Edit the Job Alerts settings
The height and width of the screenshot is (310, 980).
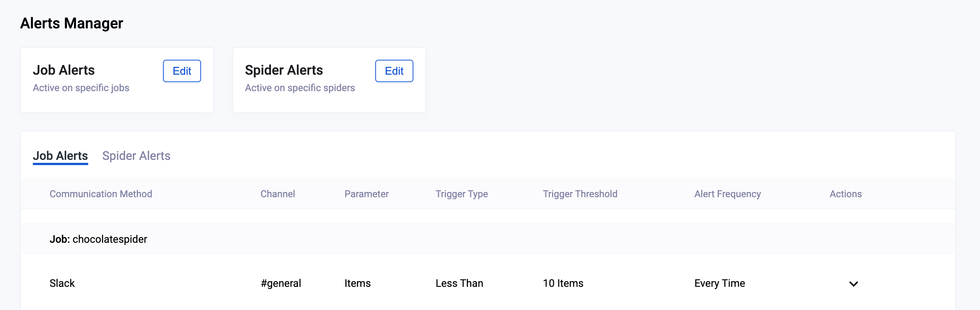pyautogui.click(x=182, y=71)
